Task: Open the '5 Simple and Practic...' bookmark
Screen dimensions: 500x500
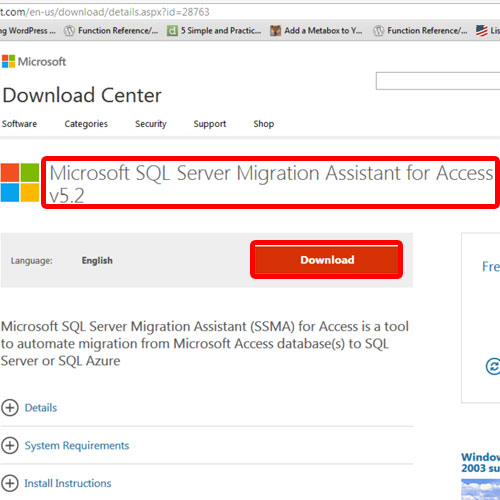Action: pos(214,31)
